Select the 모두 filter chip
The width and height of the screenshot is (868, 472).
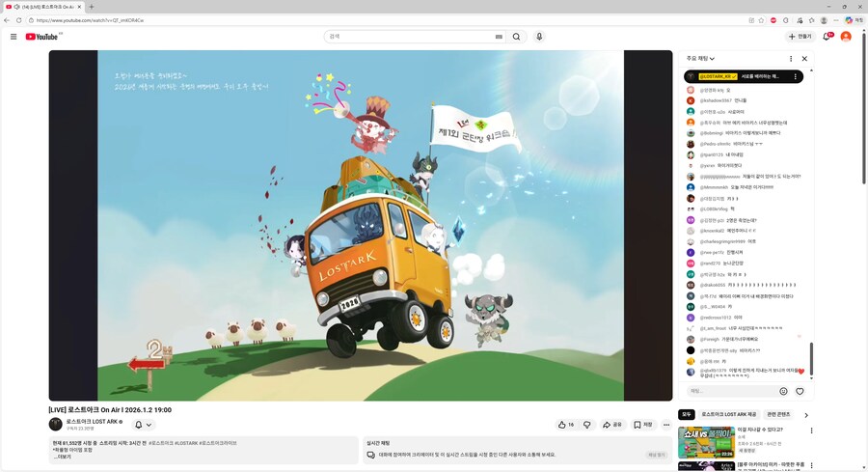[687, 414]
